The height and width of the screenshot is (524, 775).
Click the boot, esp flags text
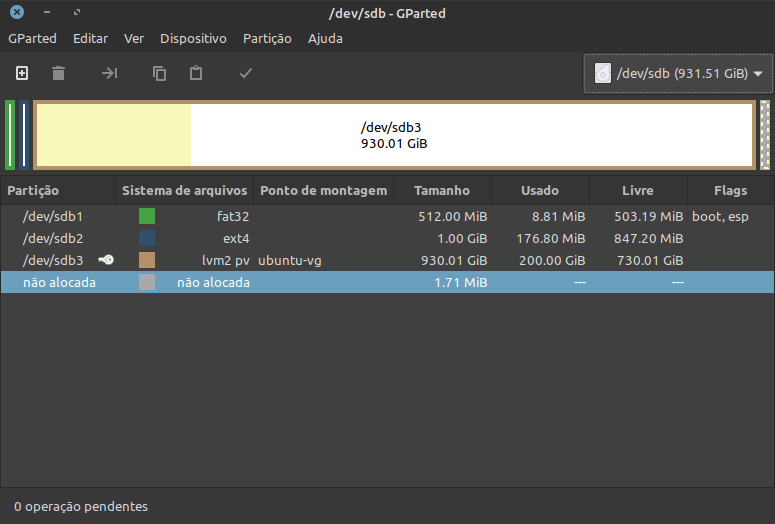[720, 217]
